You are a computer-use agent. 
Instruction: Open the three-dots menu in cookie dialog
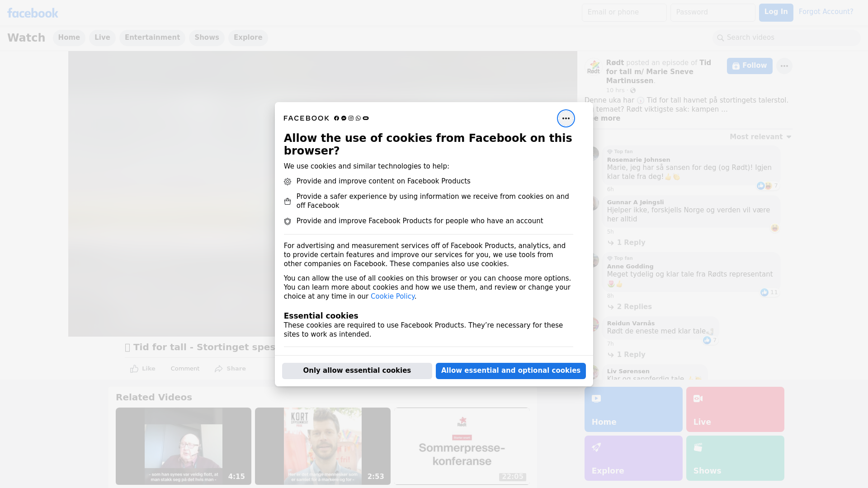[x=566, y=118]
